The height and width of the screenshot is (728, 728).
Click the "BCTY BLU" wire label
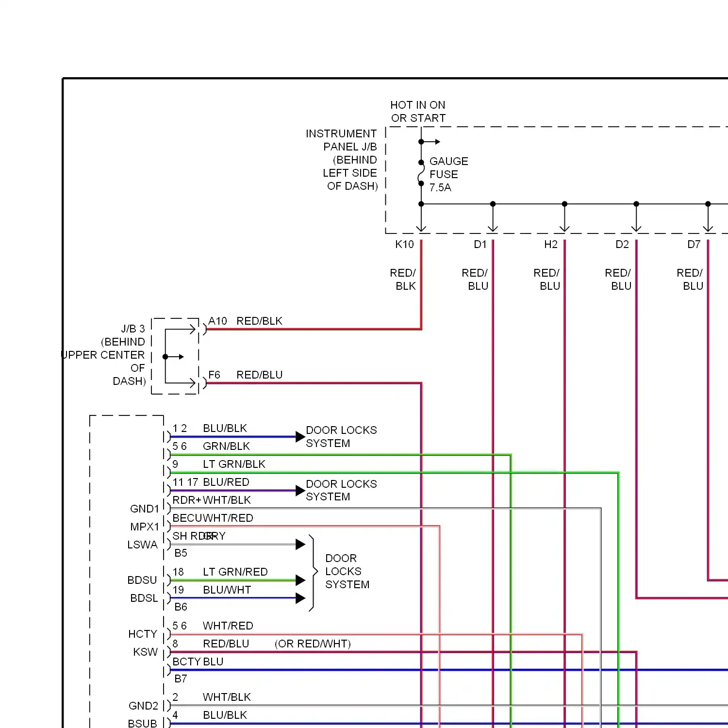[x=198, y=662]
